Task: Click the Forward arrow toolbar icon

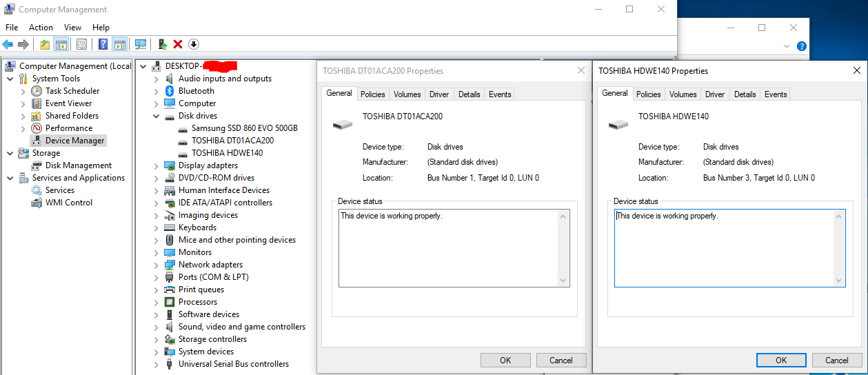Action: pyautogui.click(x=23, y=44)
